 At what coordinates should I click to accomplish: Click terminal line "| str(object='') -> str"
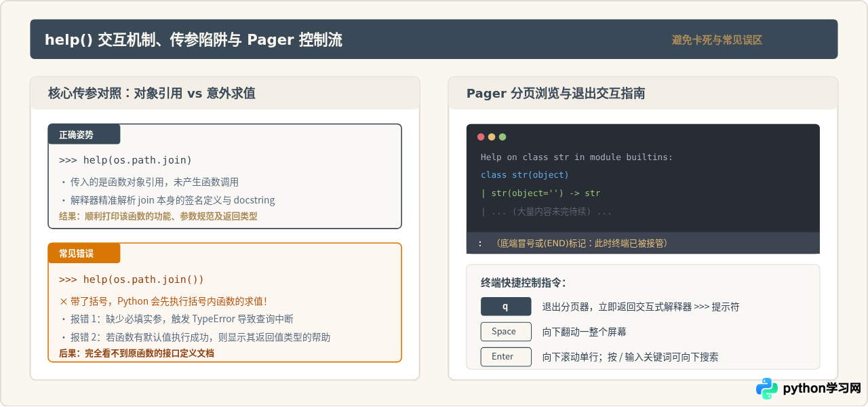click(x=540, y=193)
